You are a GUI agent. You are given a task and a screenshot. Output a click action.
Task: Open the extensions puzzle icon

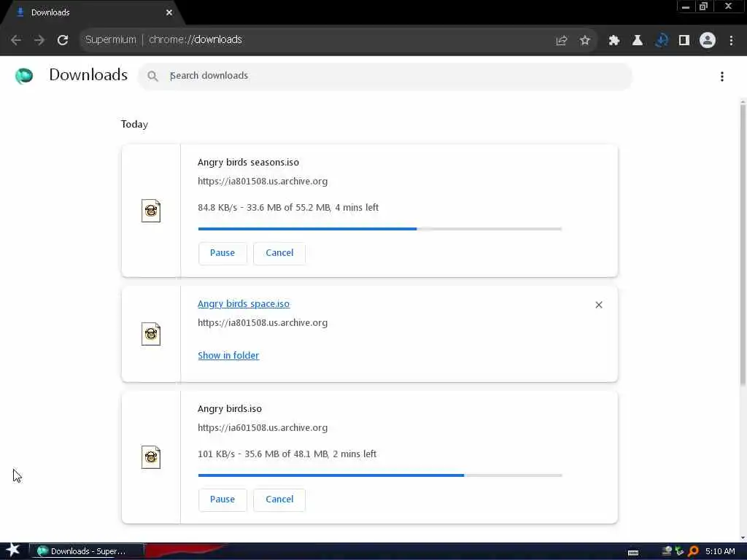tap(614, 41)
